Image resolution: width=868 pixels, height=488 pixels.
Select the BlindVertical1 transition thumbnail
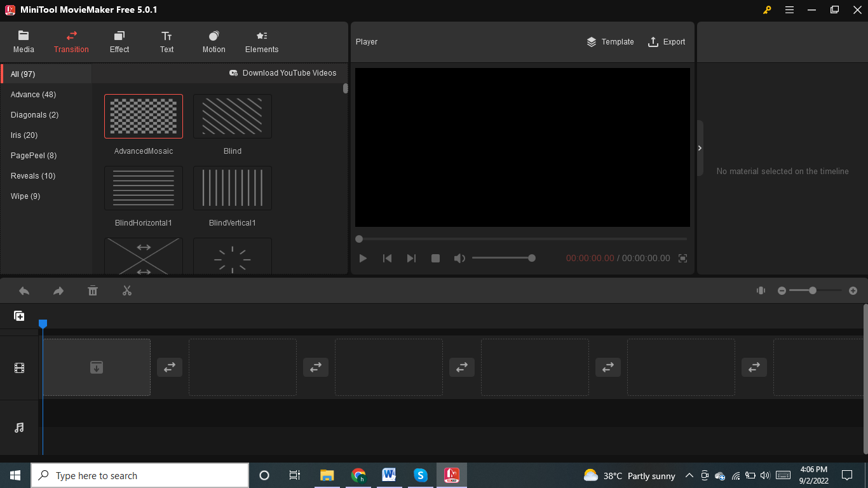(233, 188)
